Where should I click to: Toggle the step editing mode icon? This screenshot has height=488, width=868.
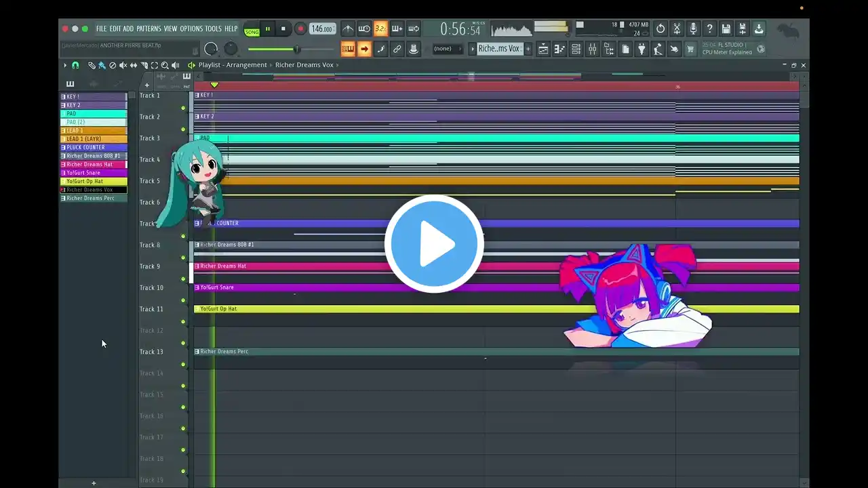pos(380,49)
